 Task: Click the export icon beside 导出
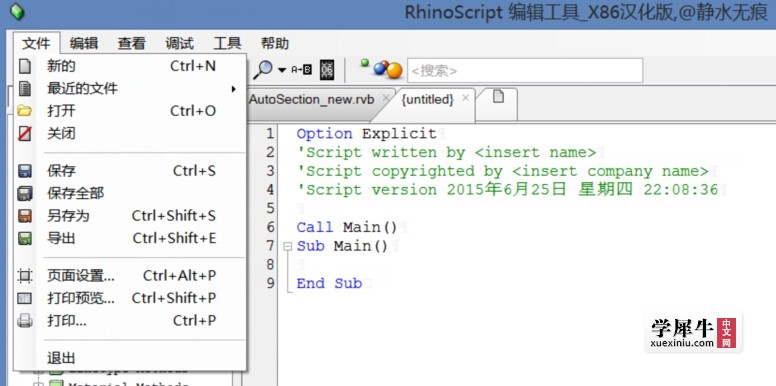(x=25, y=239)
